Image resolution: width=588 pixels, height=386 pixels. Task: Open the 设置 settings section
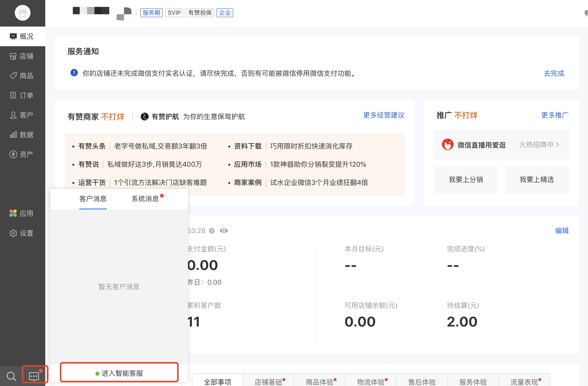tap(22, 233)
